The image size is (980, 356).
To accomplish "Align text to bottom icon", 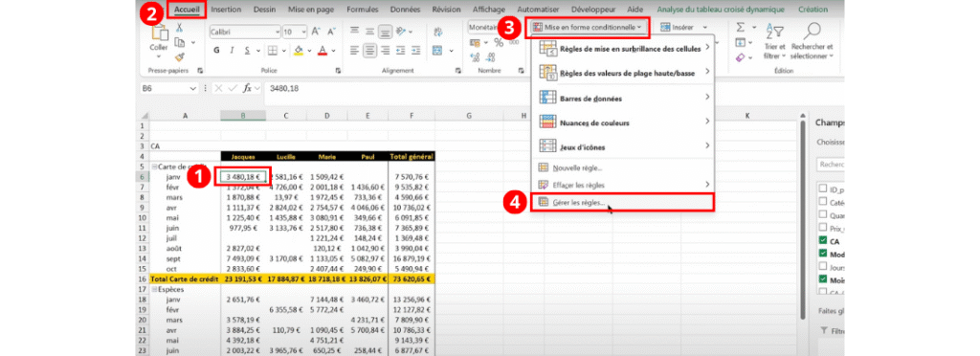I will point(386,31).
